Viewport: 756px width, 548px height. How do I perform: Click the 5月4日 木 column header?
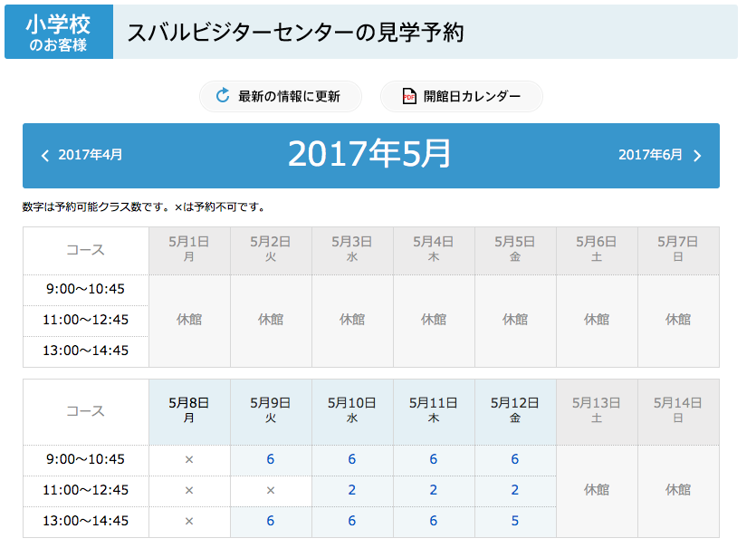(x=434, y=250)
